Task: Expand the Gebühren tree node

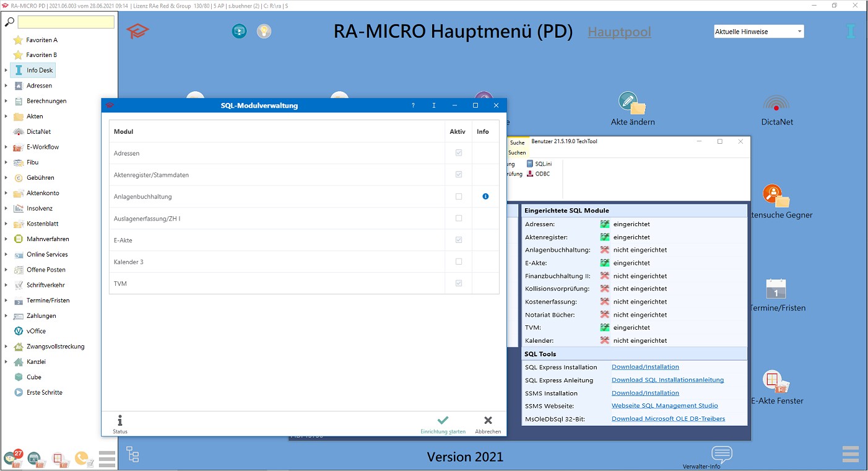Action: coord(6,178)
